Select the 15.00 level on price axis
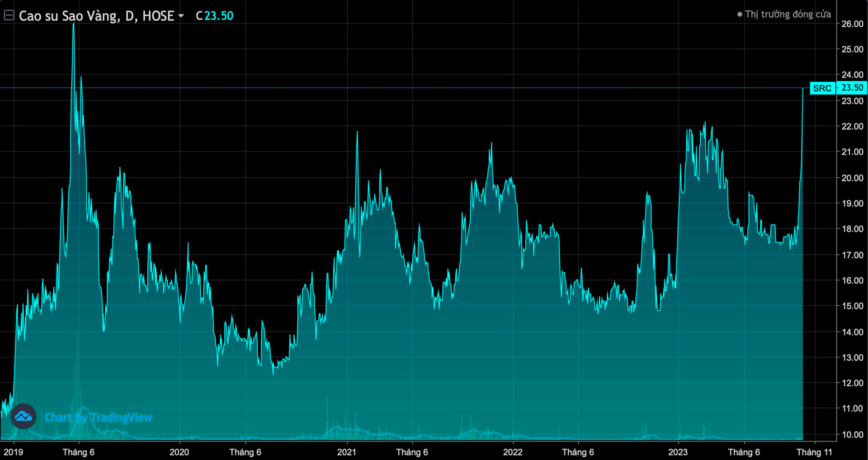Screen dimensions: 868x460 [x=852, y=306]
